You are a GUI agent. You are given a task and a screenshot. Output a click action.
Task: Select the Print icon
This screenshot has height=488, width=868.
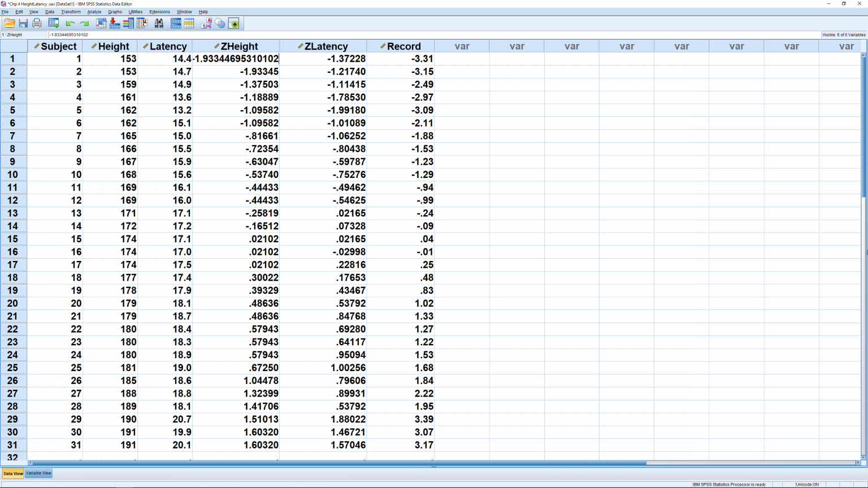[x=36, y=23]
